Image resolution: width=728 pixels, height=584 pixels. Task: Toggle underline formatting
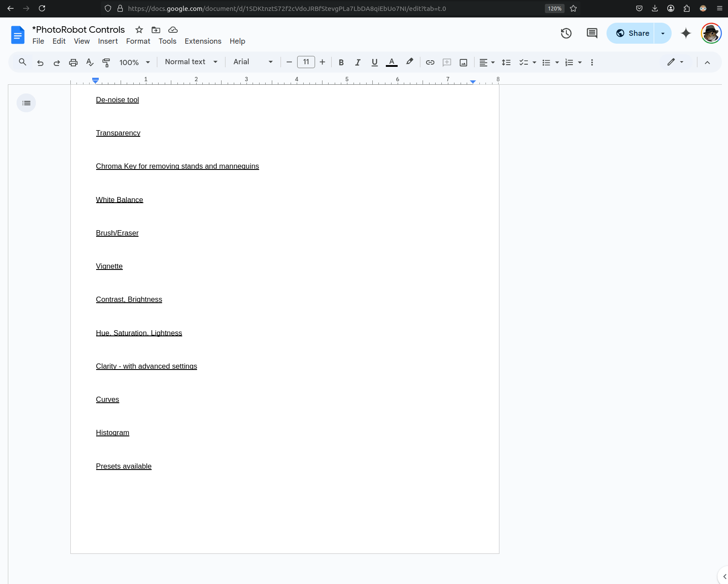point(374,62)
